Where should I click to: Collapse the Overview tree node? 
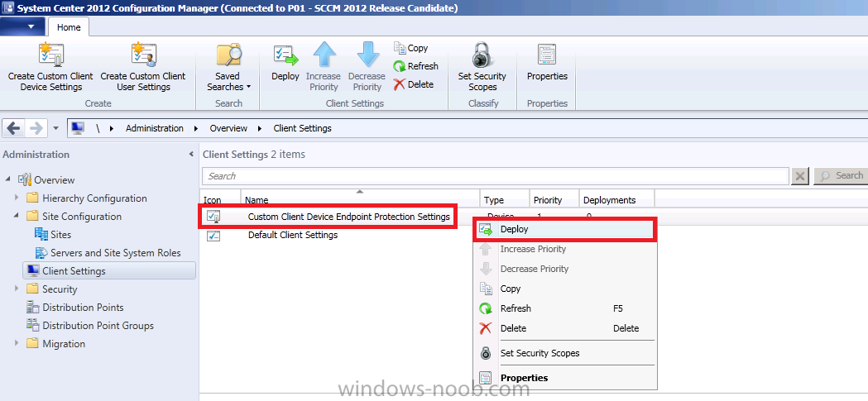pyautogui.click(x=7, y=179)
